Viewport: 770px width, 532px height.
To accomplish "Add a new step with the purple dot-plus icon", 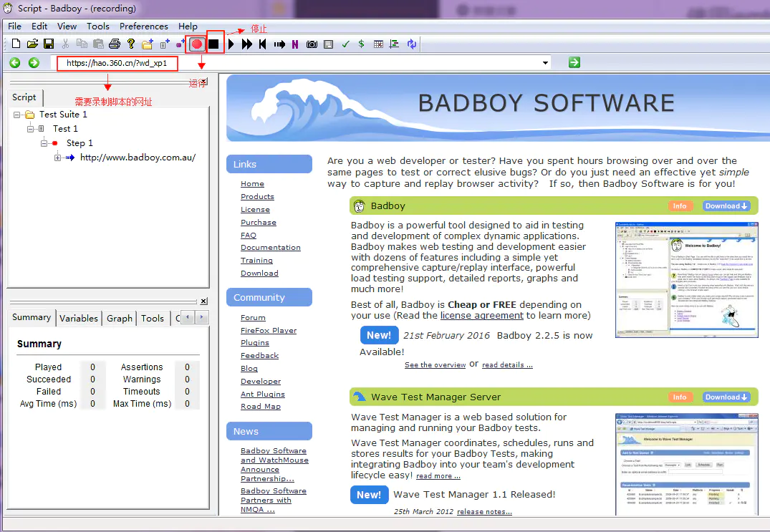I will point(181,44).
